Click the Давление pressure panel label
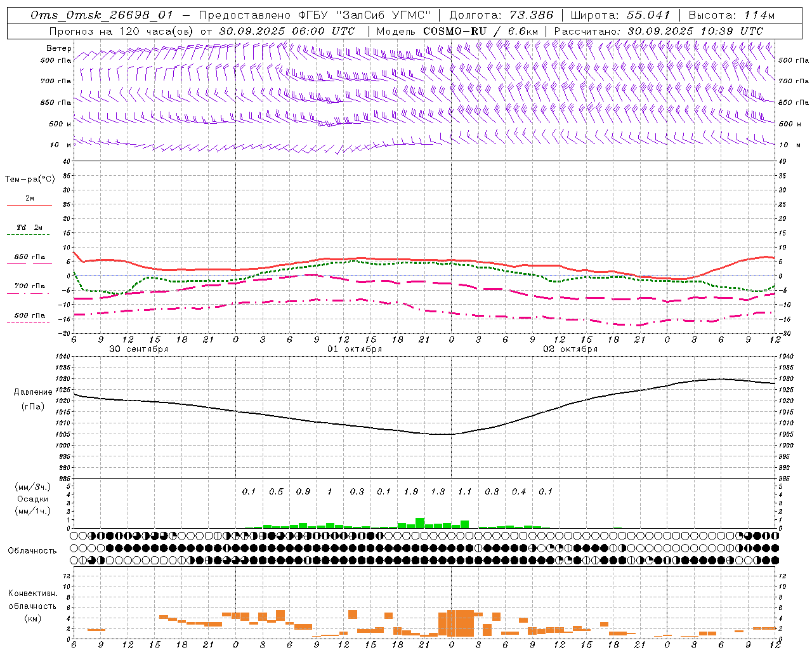Image resolution: width=812 pixels, height=650 pixels. [x=33, y=392]
